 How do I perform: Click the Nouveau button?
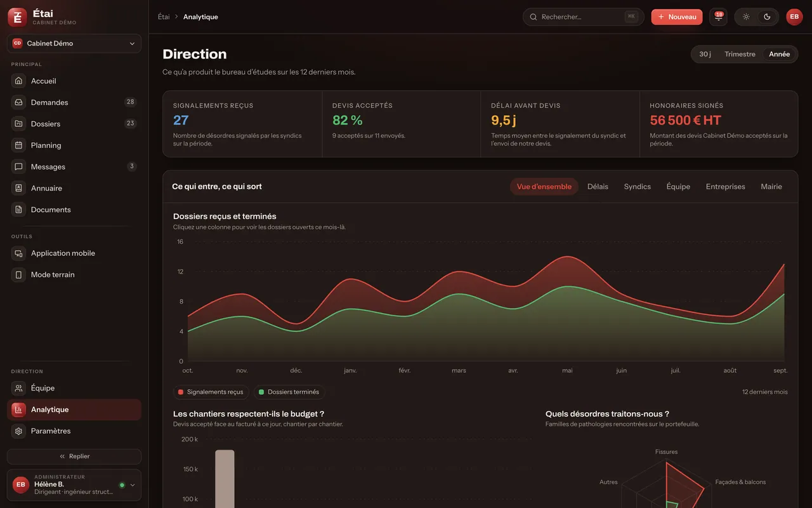pyautogui.click(x=677, y=17)
